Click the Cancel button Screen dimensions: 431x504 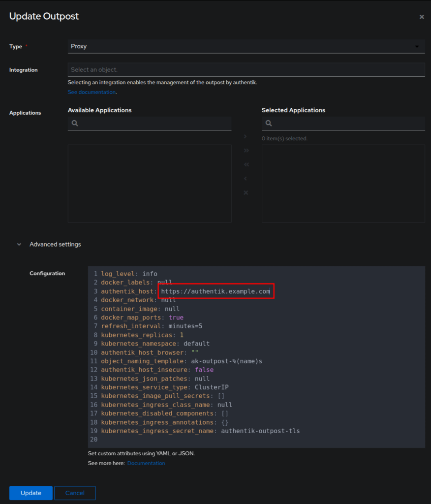[x=75, y=493]
